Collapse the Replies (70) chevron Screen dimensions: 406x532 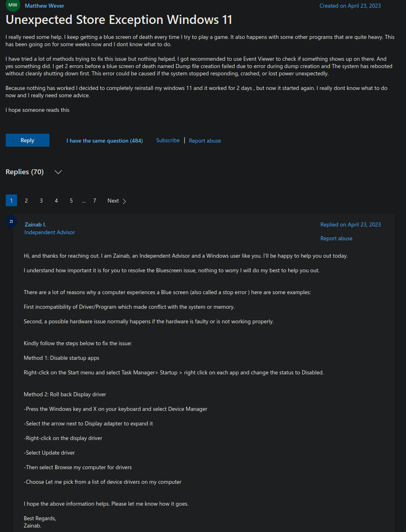pyautogui.click(x=58, y=172)
